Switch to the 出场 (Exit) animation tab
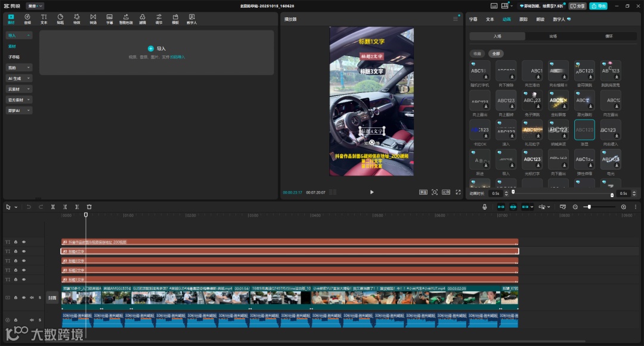The image size is (644, 346). tap(553, 36)
